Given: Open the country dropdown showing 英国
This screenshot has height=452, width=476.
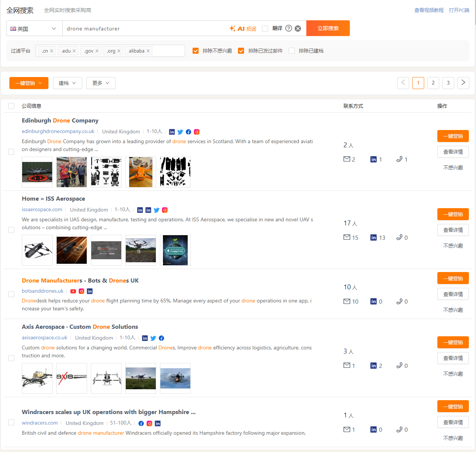Looking at the screenshot, I should tap(35, 29).
